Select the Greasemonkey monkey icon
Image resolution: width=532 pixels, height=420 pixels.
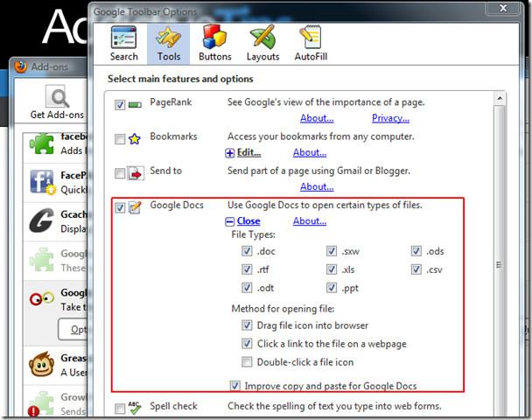(x=42, y=363)
